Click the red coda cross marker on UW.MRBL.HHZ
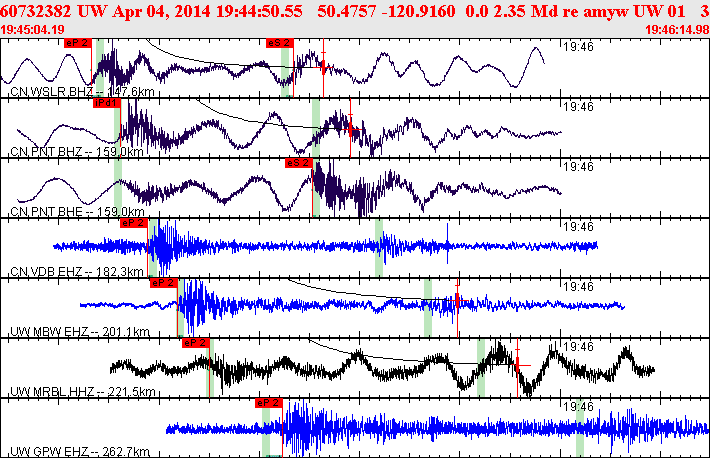The width and height of the screenshot is (710, 458). 518,365
